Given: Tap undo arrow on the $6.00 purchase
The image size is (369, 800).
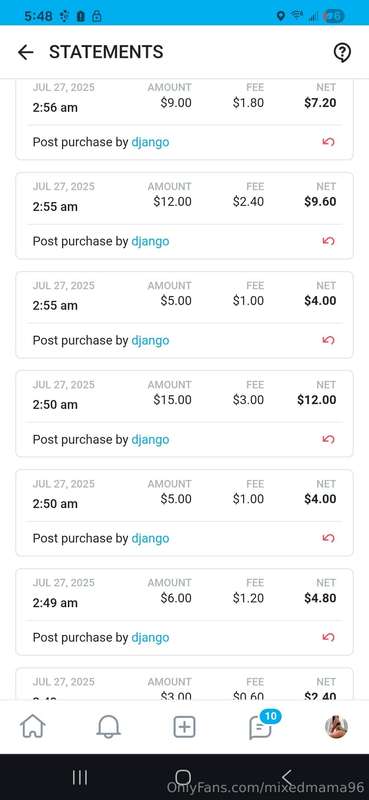Looking at the screenshot, I should point(329,637).
